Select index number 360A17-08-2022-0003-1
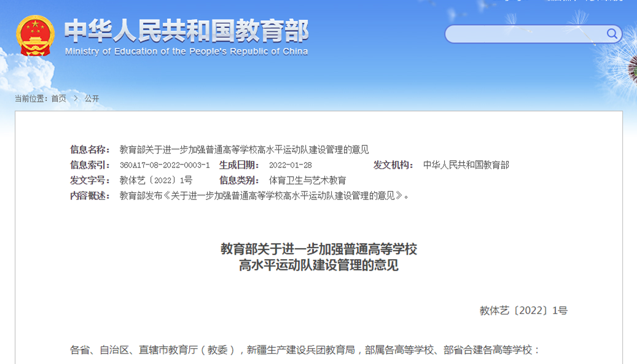Viewport: 637px width, 364px height. (x=165, y=165)
